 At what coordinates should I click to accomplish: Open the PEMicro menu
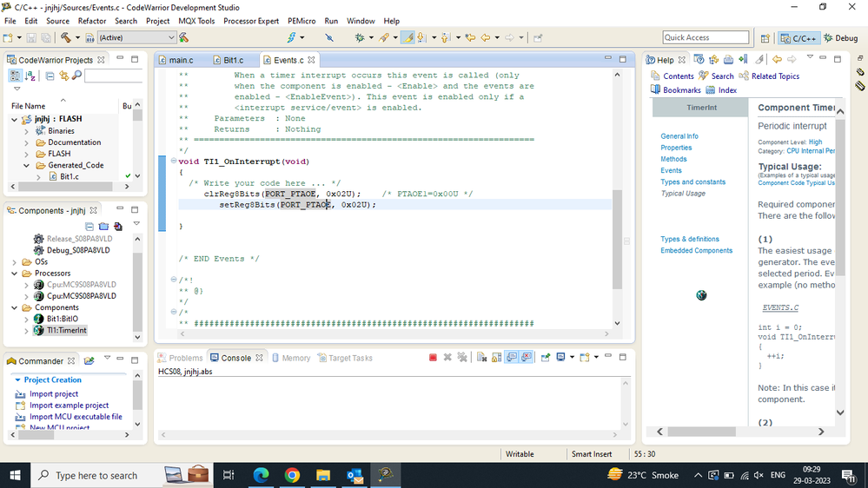click(301, 21)
